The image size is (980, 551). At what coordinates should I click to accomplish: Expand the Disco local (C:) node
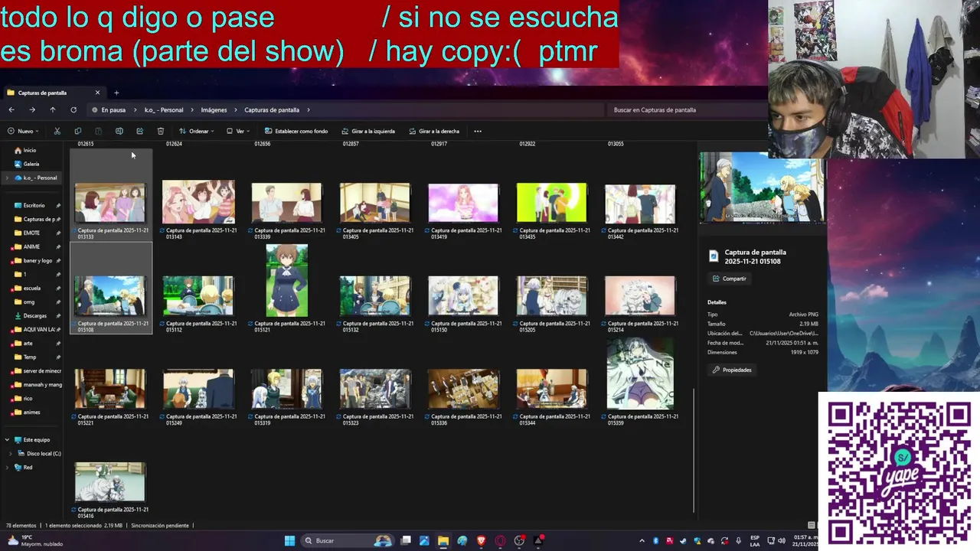point(11,453)
